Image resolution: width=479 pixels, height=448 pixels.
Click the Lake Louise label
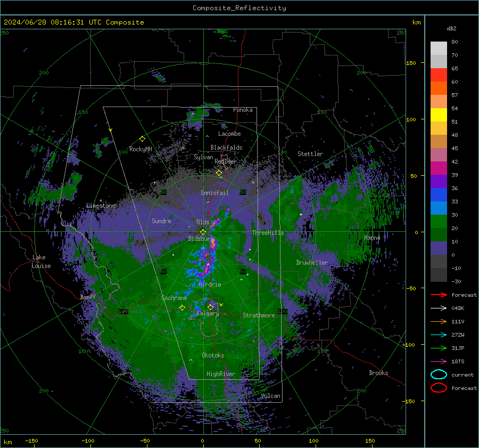coord(42,262)
